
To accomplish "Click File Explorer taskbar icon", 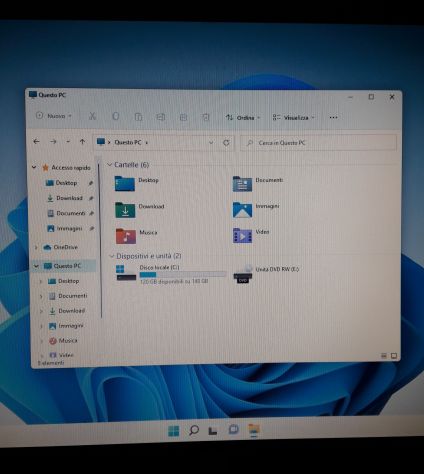I will point(254,430).
